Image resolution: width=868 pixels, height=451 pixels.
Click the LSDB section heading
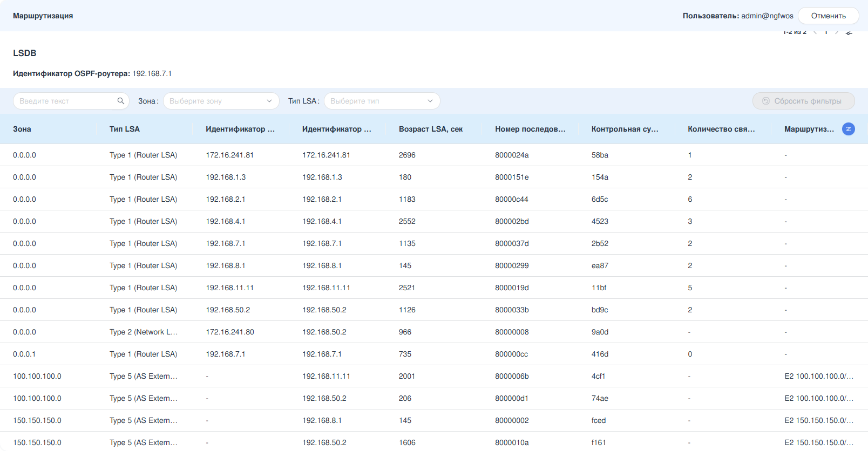tap(25, 53)
